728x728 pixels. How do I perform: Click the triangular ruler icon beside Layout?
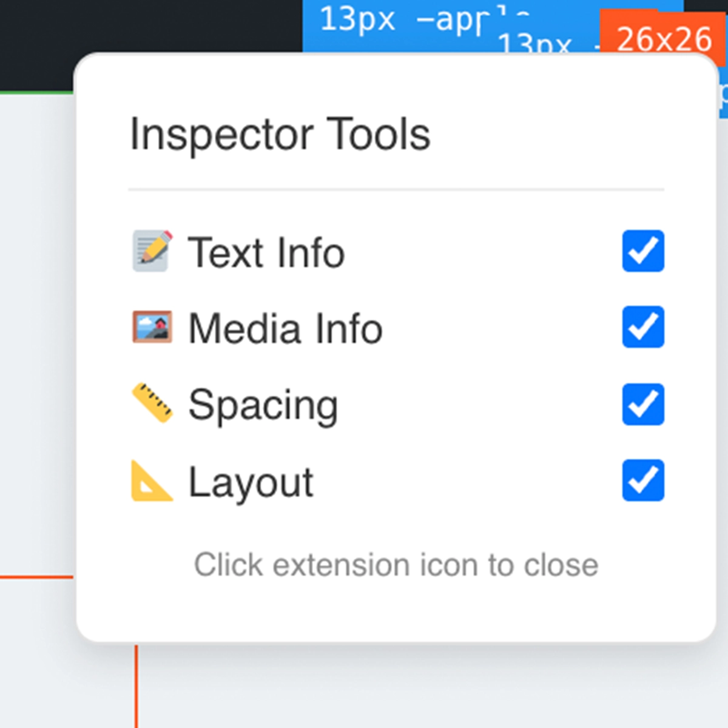pos(152,481)
